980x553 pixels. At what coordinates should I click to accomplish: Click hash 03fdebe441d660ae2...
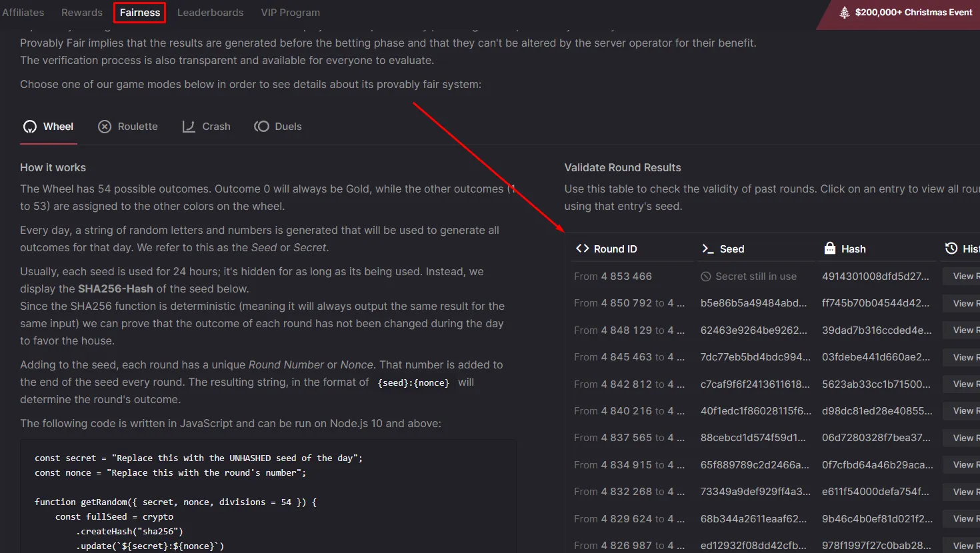pos(876,357)
